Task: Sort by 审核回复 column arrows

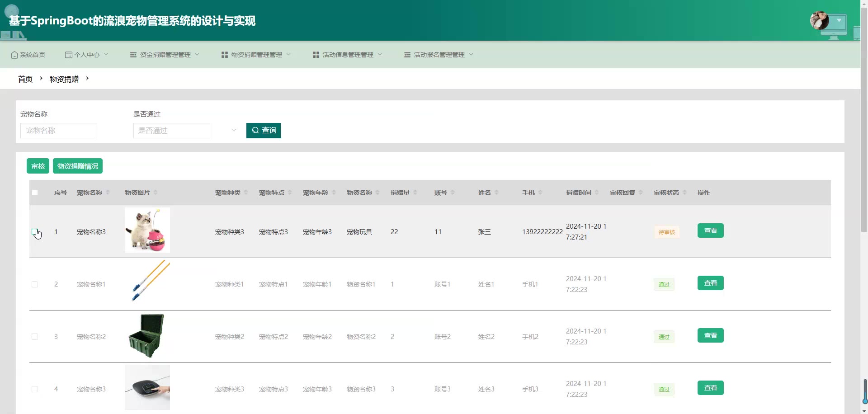Action: tap(641, 193)
